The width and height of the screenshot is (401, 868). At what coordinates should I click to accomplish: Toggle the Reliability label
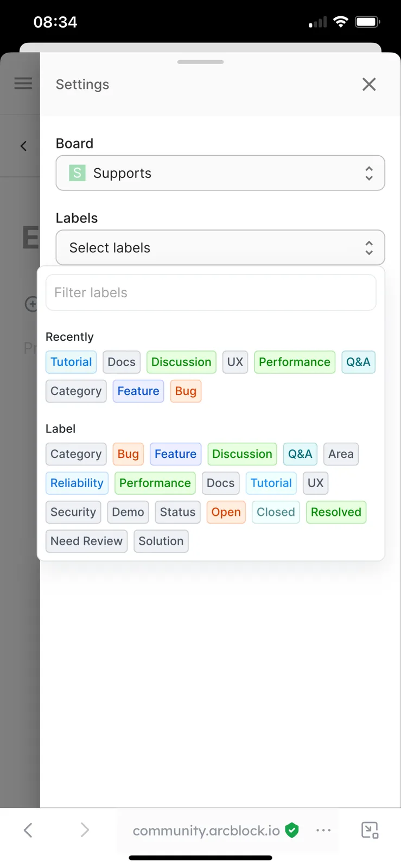[77, 483]
